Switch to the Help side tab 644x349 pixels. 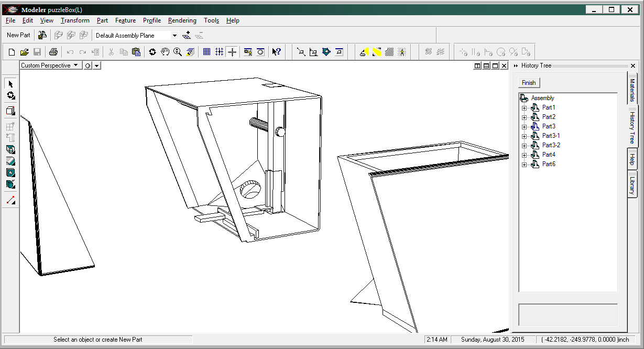click(632, 160)
